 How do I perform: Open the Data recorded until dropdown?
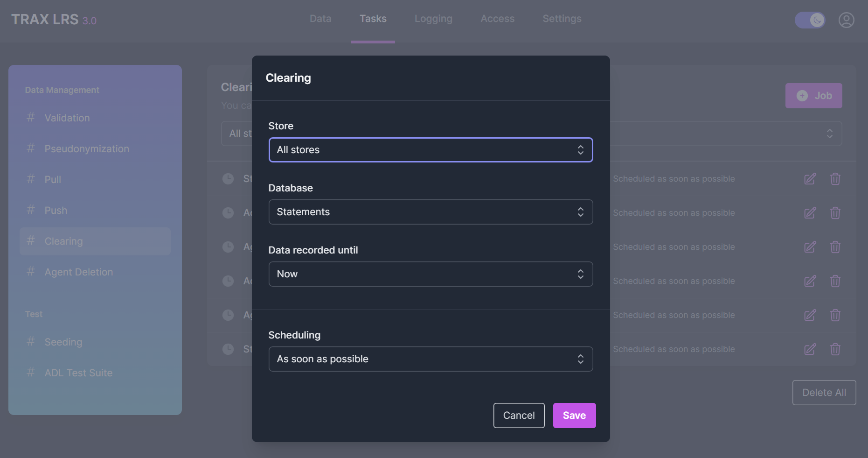point(430,274)
